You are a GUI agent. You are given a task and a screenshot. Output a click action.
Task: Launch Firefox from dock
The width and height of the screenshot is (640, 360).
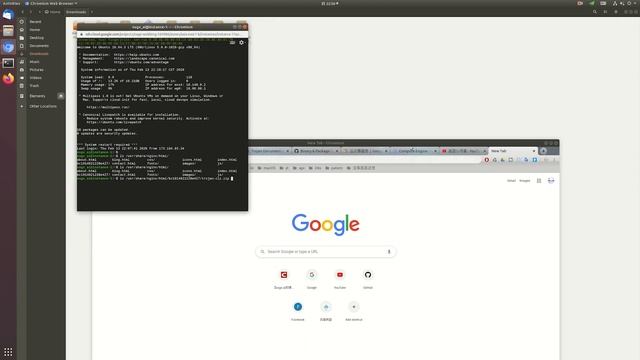[x=8, y=78]
